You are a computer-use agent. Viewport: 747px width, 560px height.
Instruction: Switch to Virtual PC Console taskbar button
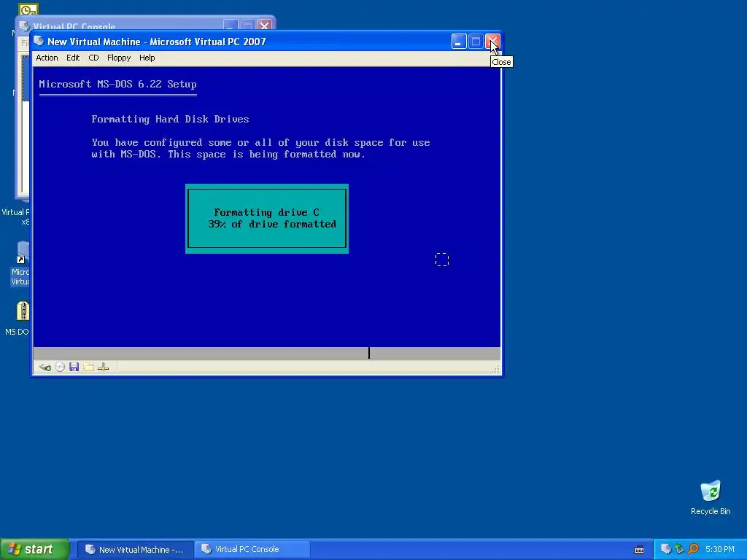[252, 550]
